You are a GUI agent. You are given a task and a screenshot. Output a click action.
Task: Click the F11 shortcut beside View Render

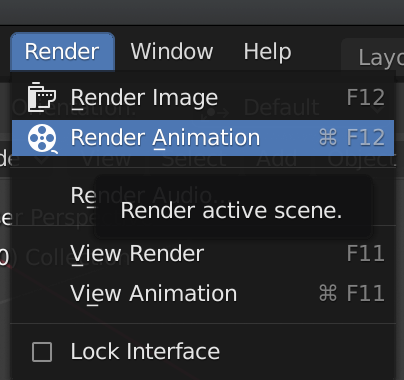pyautogui.click(x=366, y=254)
